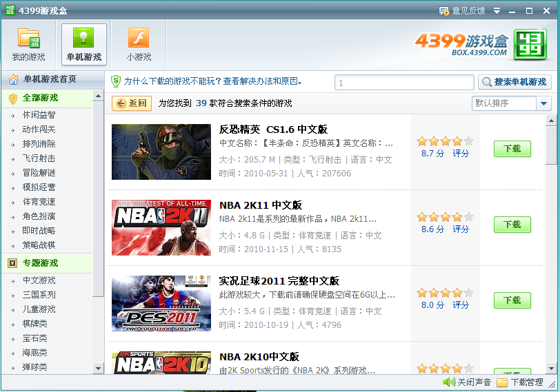The image size is (560, 392).
Task: Open the 反恐精英 CS1.6 中文版 title
Action: [x=273, y=130]
